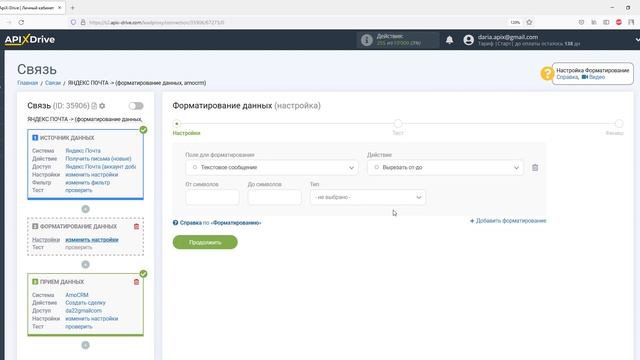This screenshot has width=640, height=360.
Task: Bookmark this page with the star icon
Action: [529, 22]
